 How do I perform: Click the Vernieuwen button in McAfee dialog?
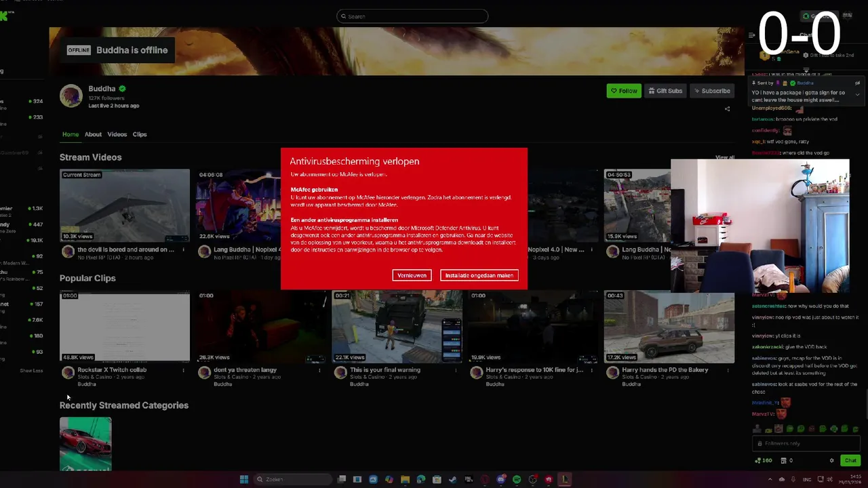click(412, 275)
